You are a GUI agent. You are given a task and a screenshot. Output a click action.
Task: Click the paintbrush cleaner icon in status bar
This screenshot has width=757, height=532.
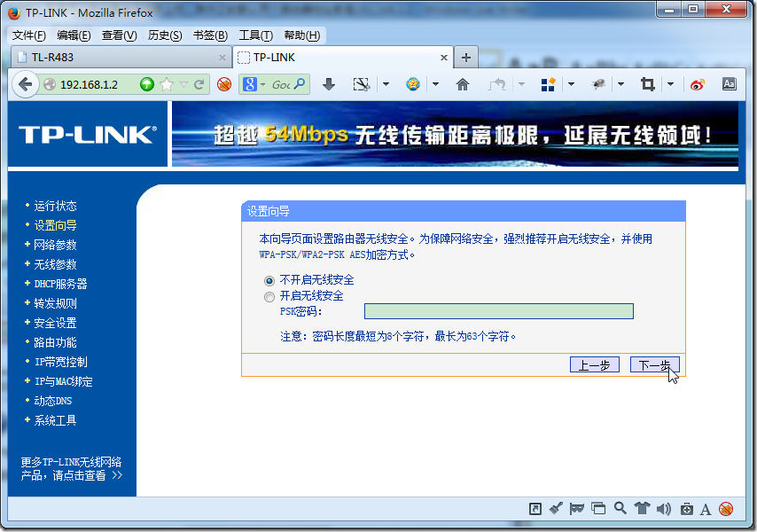[x=556, y=508]
